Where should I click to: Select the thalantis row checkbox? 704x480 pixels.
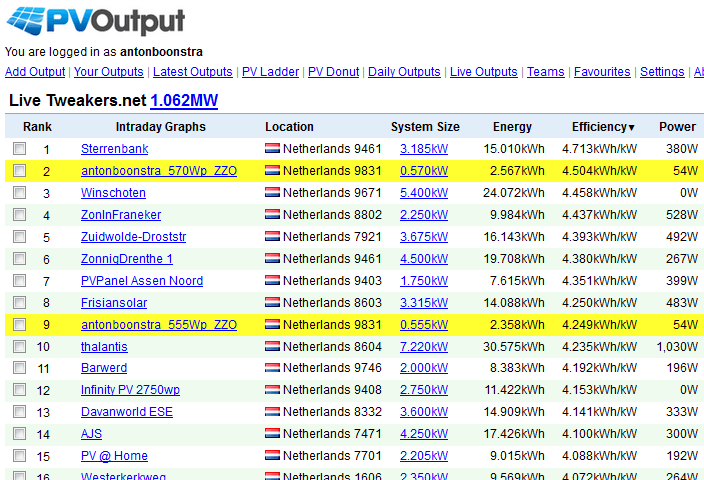(19, 346)
